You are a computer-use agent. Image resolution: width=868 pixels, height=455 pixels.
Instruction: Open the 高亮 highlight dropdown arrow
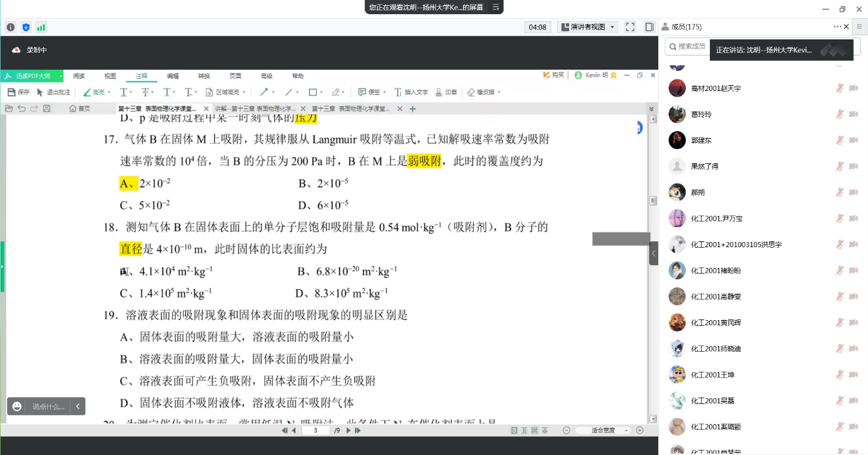pos(108,92)
